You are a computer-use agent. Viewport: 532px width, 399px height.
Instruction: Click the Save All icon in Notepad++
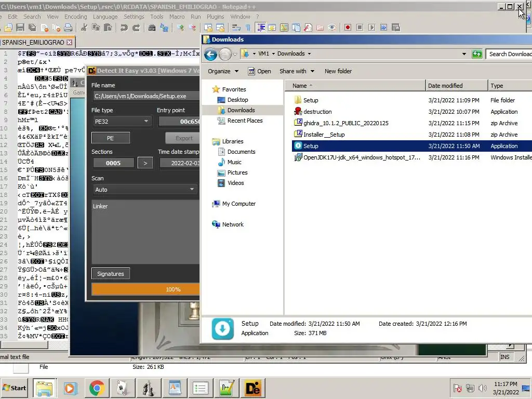coord(32,28)
